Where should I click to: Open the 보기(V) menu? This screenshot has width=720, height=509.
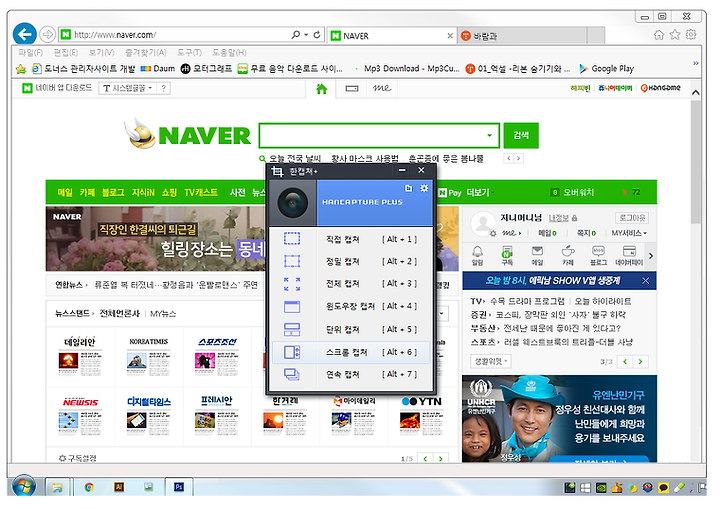pyautogui.click(x=101, y=52)
